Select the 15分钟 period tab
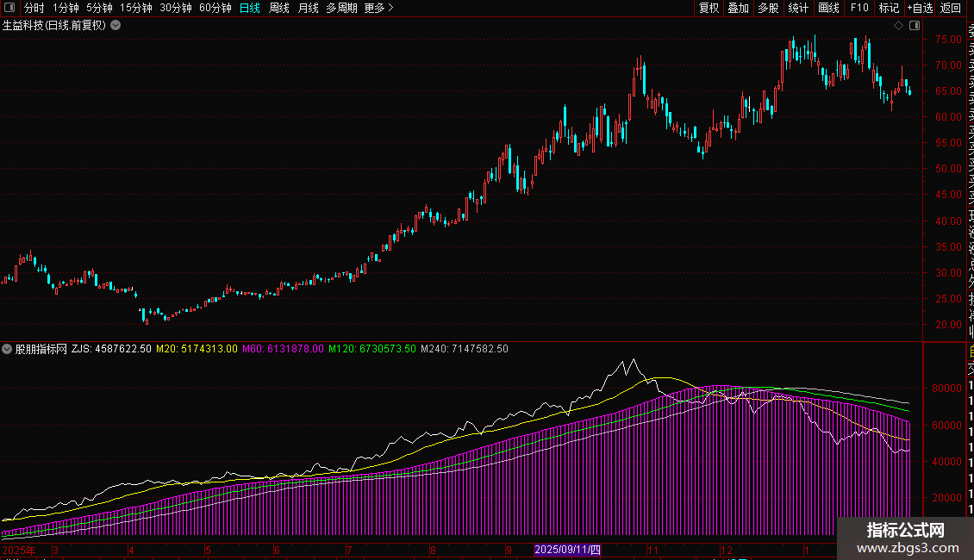 (x=136, y=8)
